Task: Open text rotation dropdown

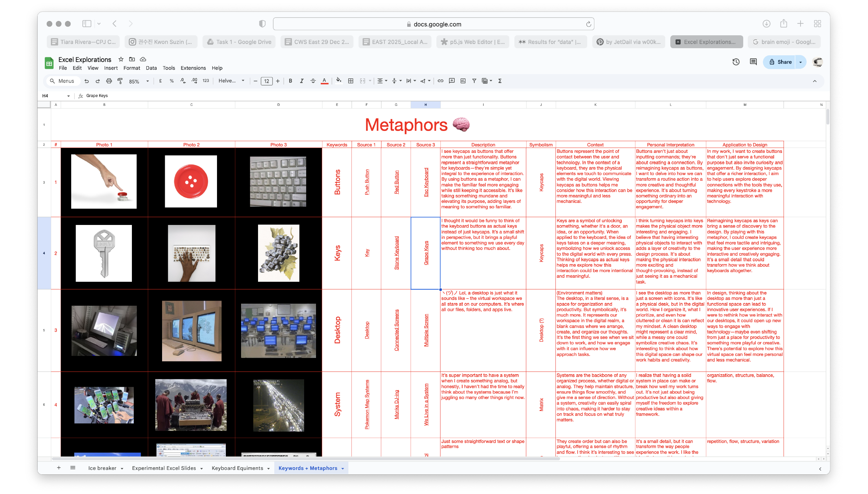Action: pyautogui.click(x=425, y=81)
